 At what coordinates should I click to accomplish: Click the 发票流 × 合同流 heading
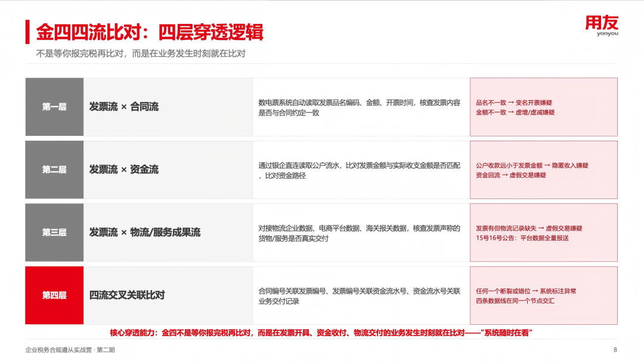123,107
